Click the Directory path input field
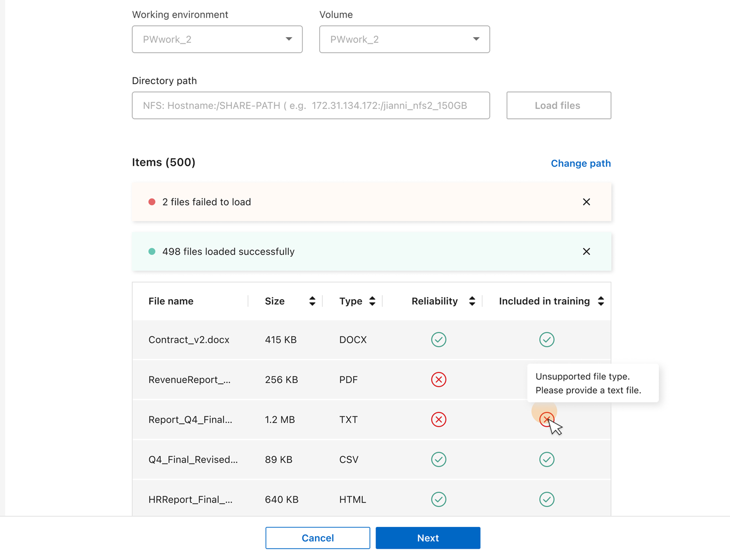This screenshot has height=560, width=730. (x=310, y=105)
